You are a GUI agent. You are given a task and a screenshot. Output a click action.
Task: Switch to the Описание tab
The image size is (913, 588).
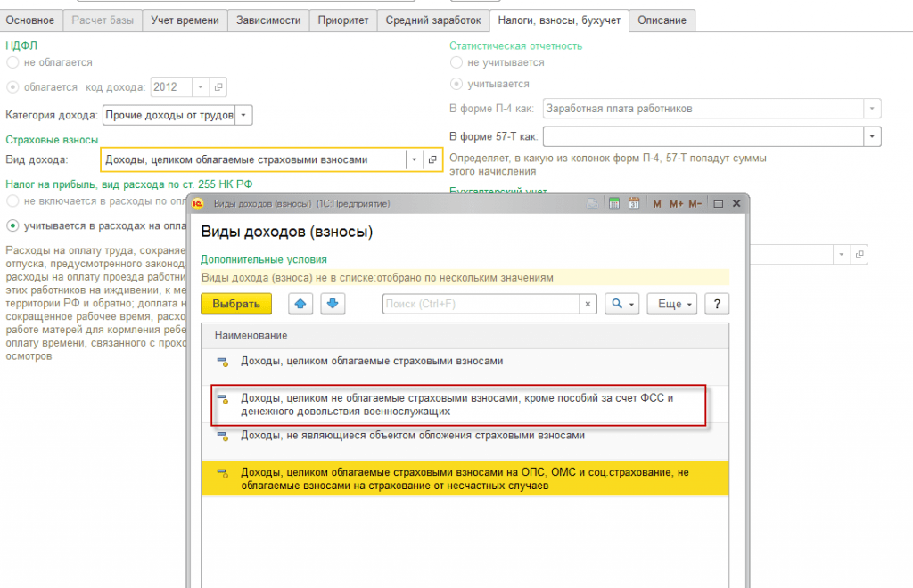(662, 20)
